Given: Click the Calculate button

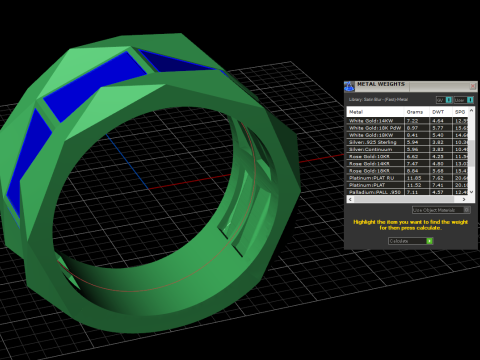Looking at the screenshot, I should pyautogui.click(x=410, y=241).
